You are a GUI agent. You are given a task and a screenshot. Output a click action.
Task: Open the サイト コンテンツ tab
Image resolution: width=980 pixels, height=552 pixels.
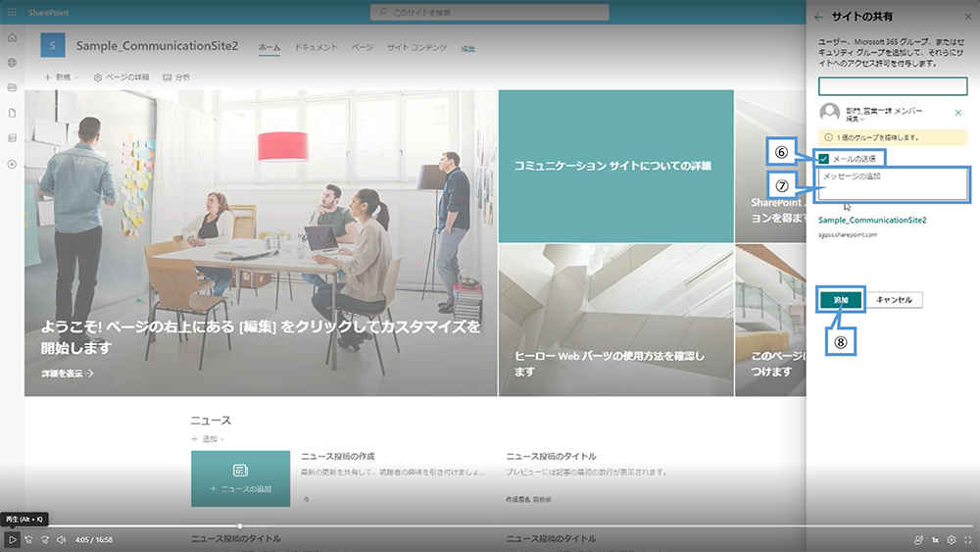tap(416, 47)
